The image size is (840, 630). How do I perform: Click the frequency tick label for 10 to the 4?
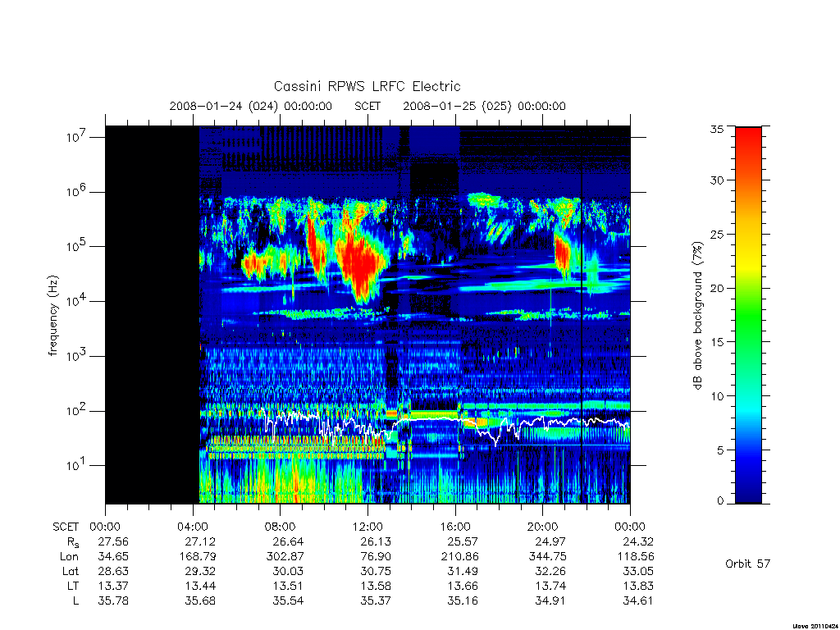(76, 302)
